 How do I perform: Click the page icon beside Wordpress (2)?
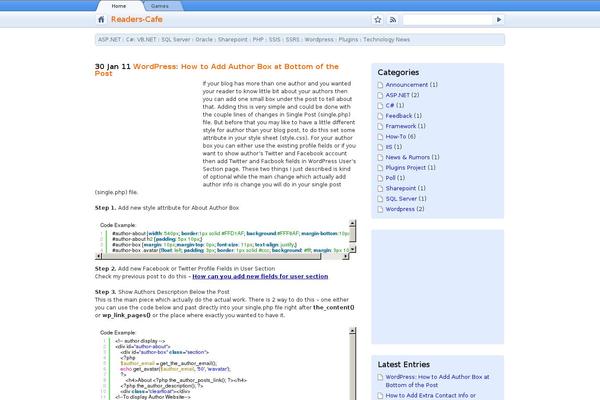(380, 209)
